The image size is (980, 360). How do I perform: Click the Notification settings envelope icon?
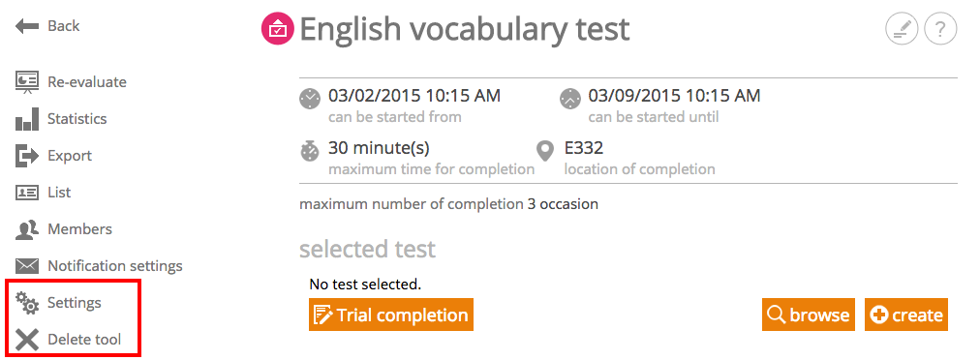click(27, 266)
